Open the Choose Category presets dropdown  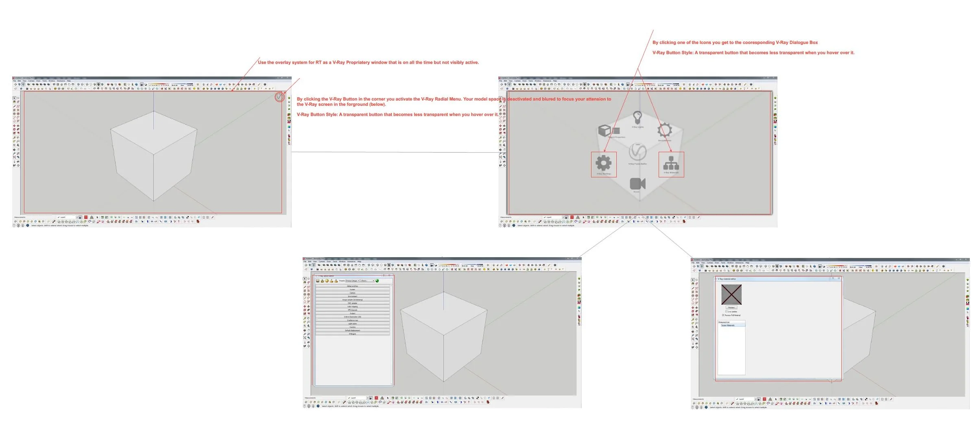[x=352, y=281]
